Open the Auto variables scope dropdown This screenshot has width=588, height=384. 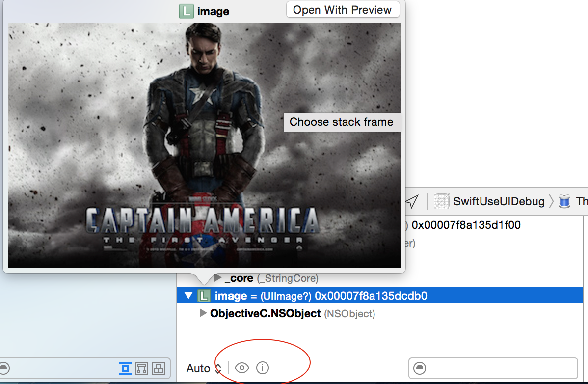click(204, 368)
